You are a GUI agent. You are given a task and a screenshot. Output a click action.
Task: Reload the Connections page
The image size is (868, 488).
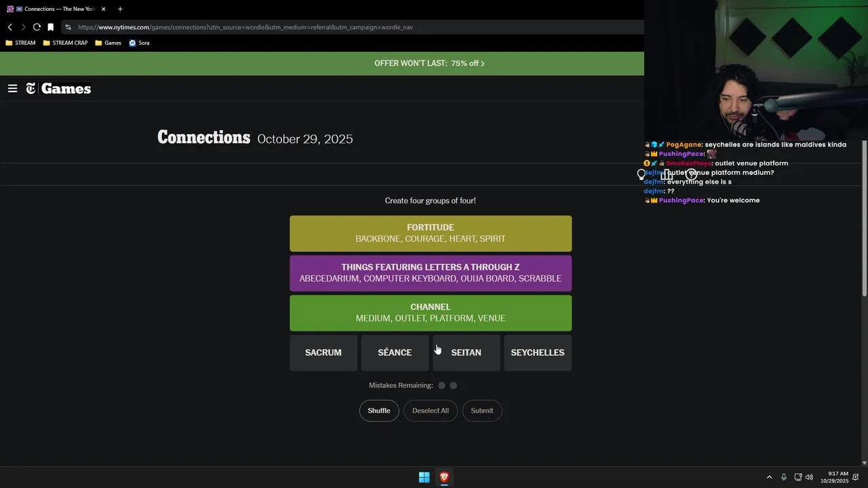point(37,27)
